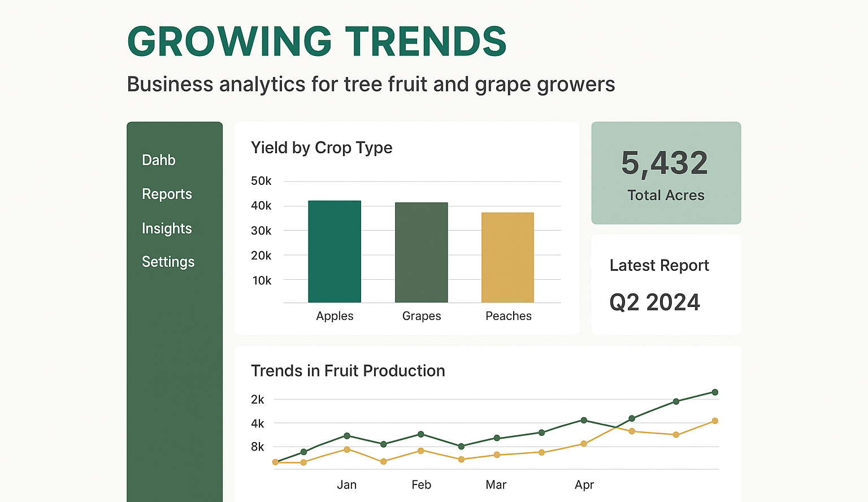
Task: Open Settings in the sidebar
Action: [x=168, y=262]
